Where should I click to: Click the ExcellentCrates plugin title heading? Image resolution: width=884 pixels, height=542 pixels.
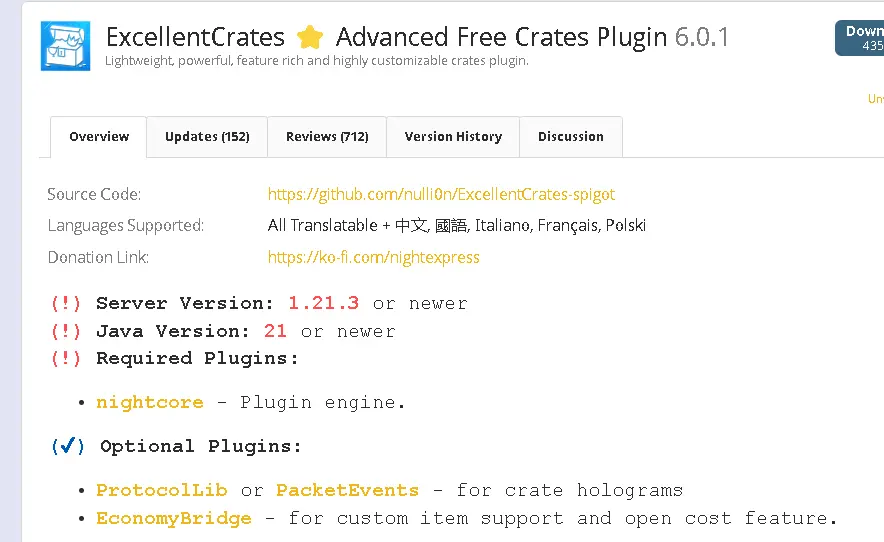[x=386, y=37]
